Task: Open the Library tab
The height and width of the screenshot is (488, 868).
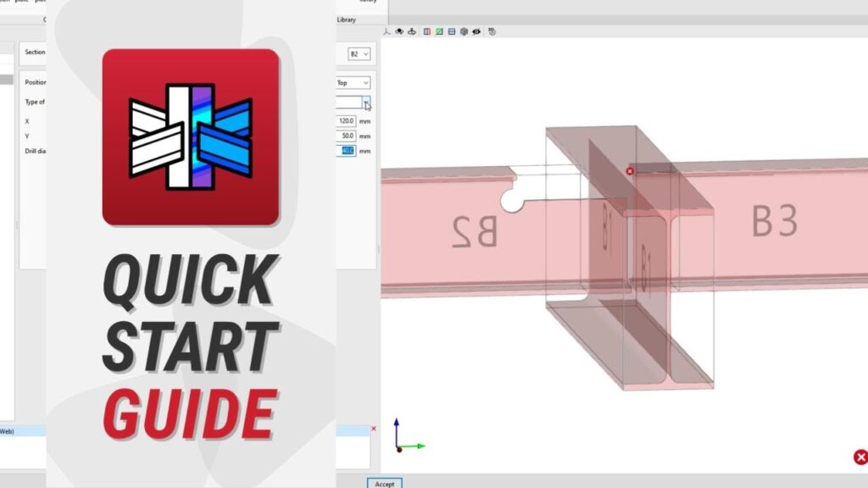Action: coord(346,19)
